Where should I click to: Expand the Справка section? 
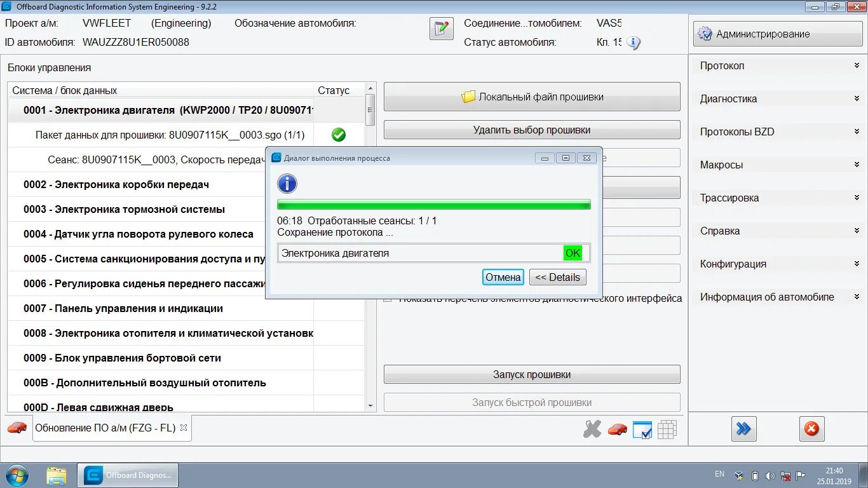tap(777, 231)
